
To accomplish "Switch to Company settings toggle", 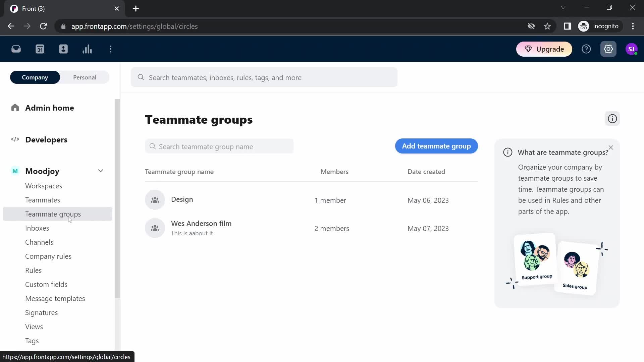I will pyautogui.click(x=35, y=77).
